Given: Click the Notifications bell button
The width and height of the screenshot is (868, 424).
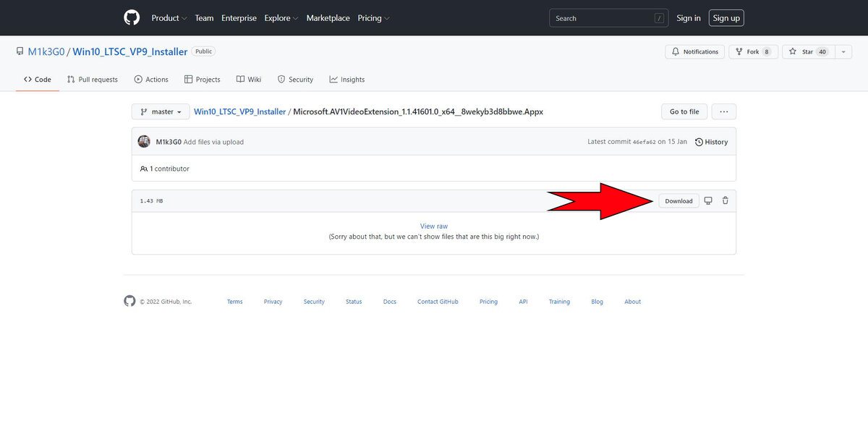Looking at the screenshot, I should 695,52.
